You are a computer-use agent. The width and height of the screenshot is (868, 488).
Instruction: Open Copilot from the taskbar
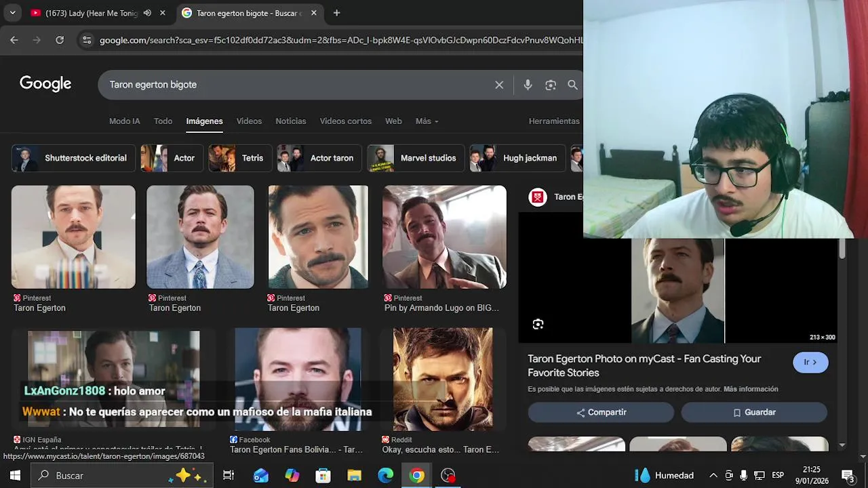pyautogui.click(x=292, y=475)
